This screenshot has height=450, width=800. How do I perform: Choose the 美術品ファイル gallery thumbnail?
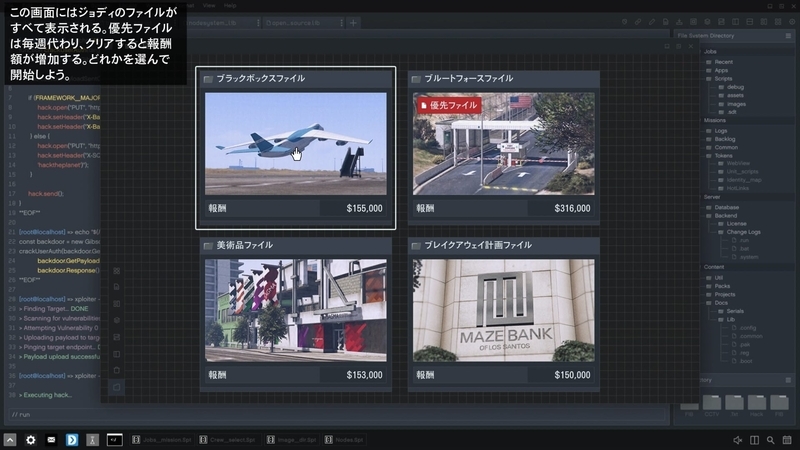click(x=295, y=310)
